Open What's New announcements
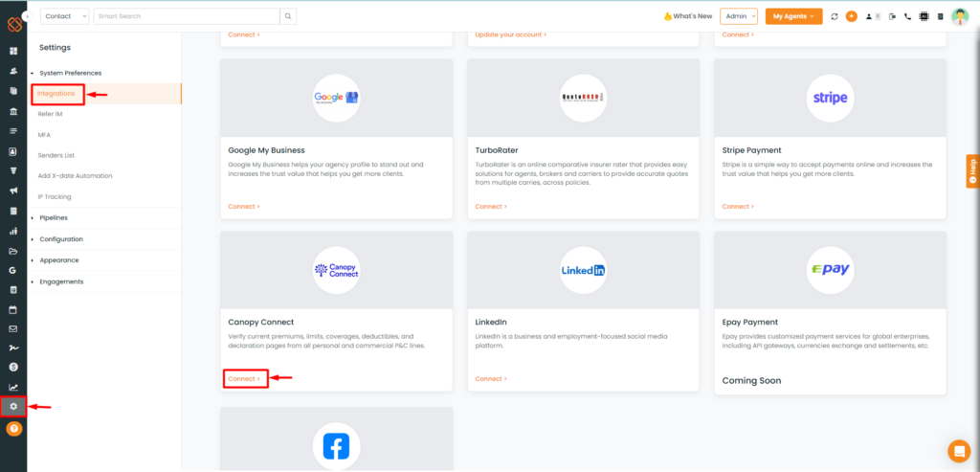980x472 pixels. click(687, 16)
